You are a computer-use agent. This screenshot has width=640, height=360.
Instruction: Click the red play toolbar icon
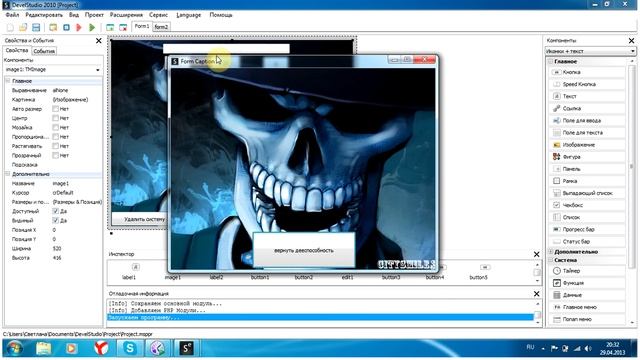(x=79, y=27)
